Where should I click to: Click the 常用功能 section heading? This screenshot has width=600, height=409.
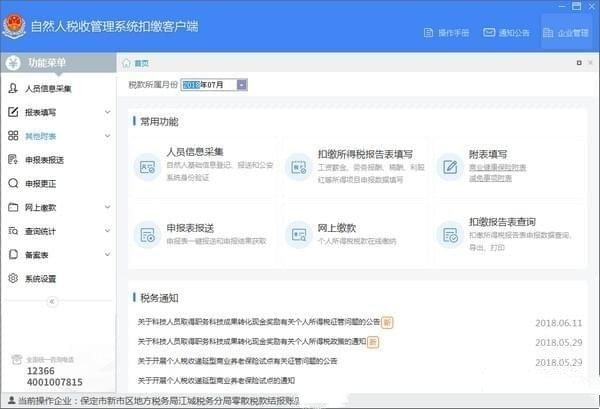[x=159, y=122]
